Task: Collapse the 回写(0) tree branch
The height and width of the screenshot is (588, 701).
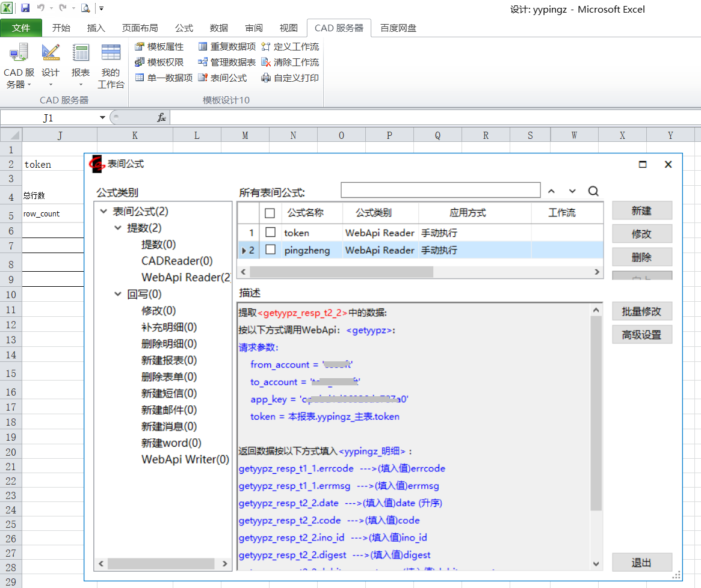Action: tap(118, 295)
